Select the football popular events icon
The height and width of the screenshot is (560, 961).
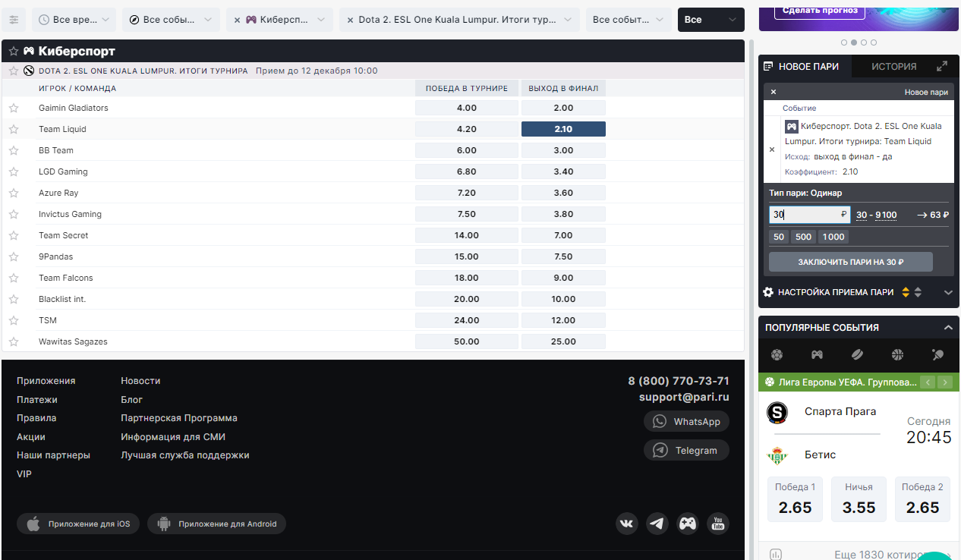click(777, 354)
